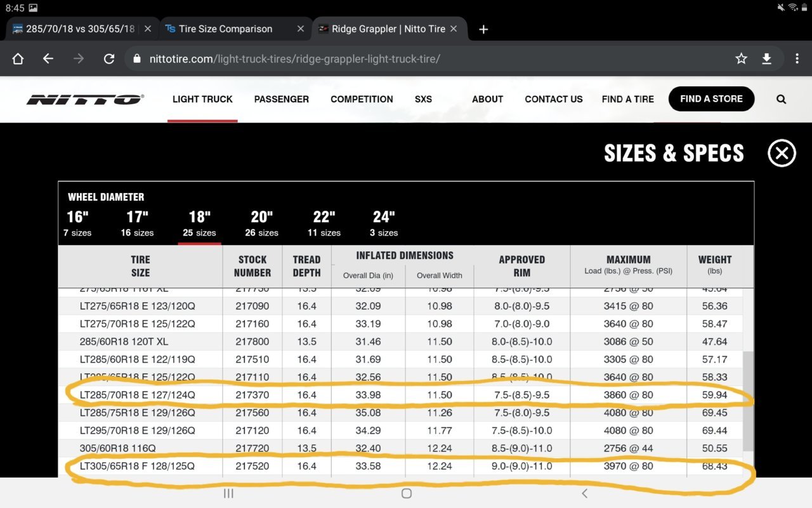This screenshot has width=812, height=508.
Task: Click the Find a Store button
Action: [711, 99]
